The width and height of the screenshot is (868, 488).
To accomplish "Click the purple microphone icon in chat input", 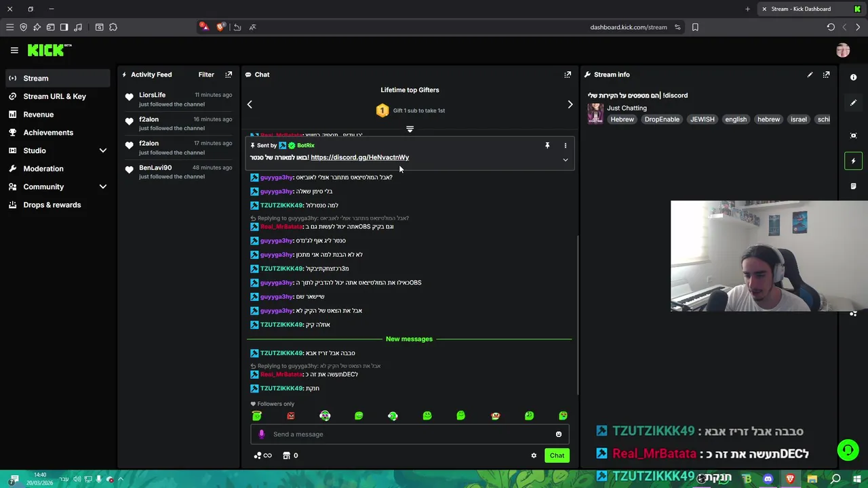I will [x=262, y=434].
